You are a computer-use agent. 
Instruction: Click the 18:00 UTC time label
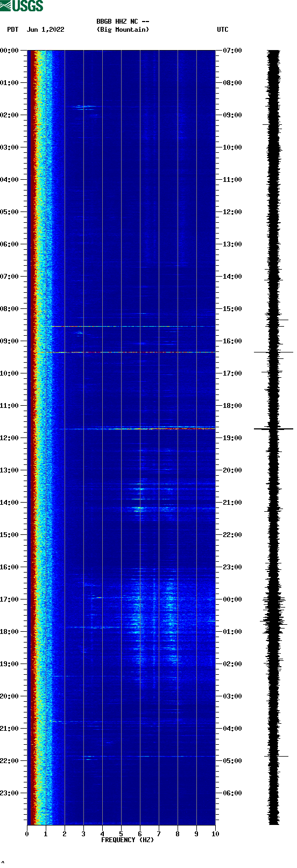coord(232,406)
